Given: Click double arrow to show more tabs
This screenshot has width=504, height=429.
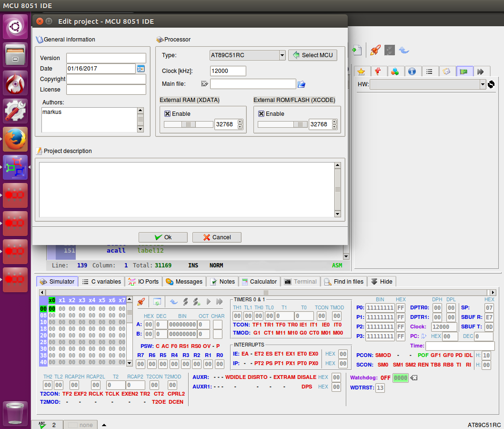Looking at the screenshot, I should coord(481,71).
